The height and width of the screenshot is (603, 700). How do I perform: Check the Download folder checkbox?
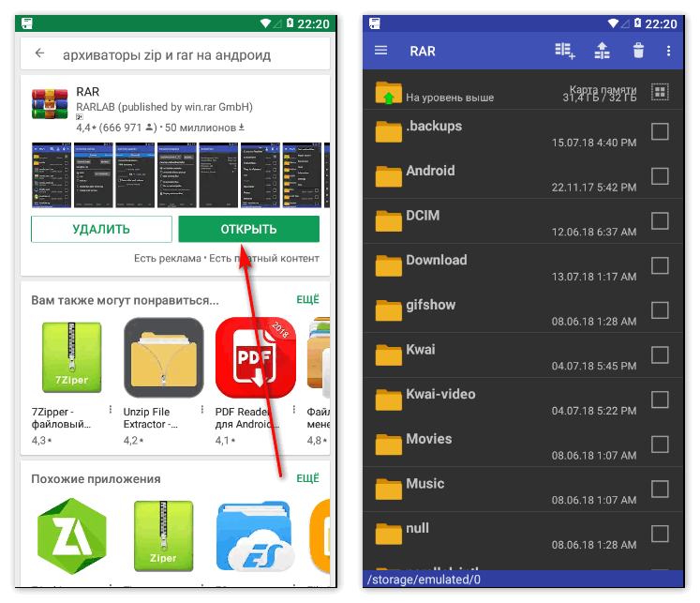(x=660, y=265)
